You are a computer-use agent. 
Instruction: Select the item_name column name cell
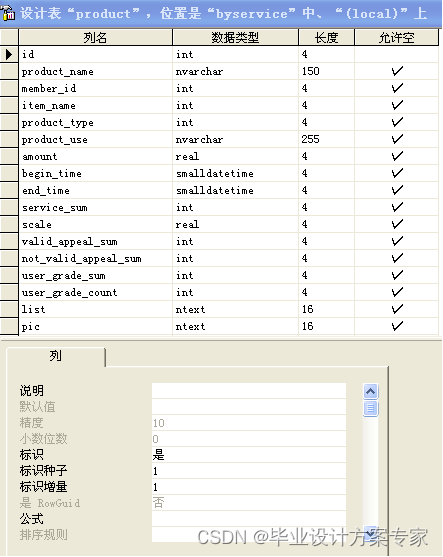(x=96, y=106)
